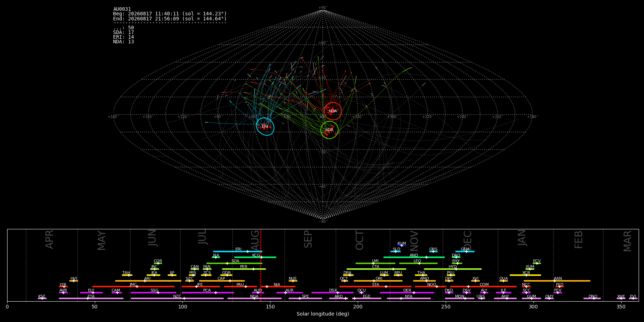Screen dimensions: 644x322
Task: Select the LEO shower bar
Action: point(418,263)
